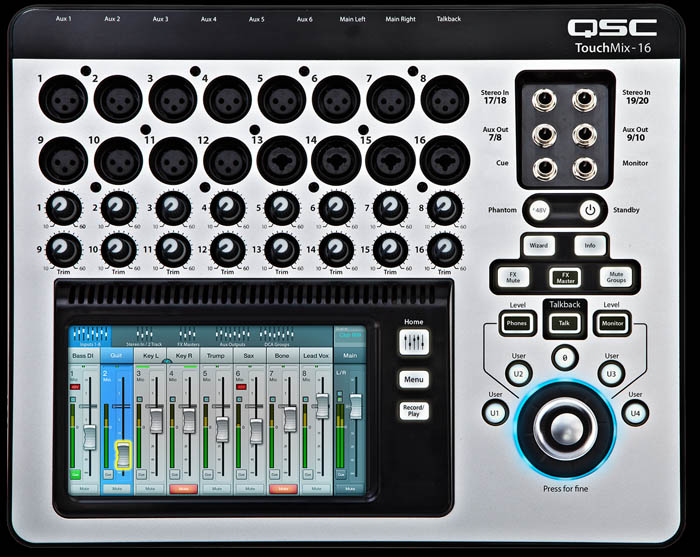Toggle Mute on the Bone channel
Image resolution: width=700 pixels, height=557 pixels.
pyautogui.click(x=285, y=488)
